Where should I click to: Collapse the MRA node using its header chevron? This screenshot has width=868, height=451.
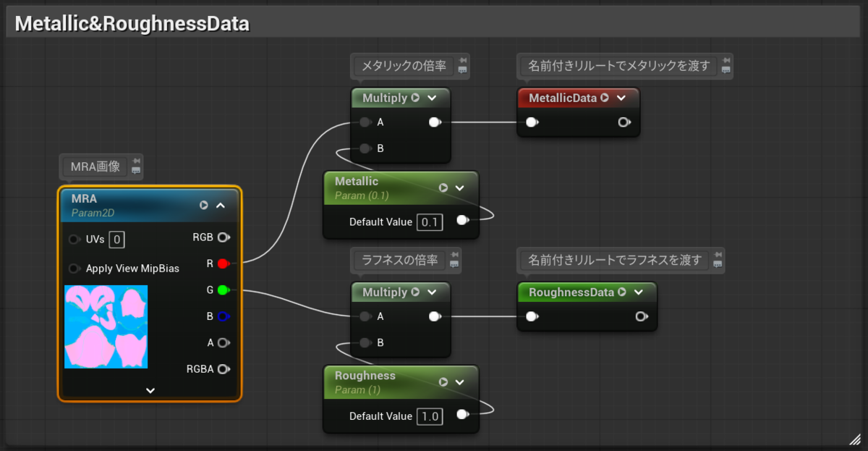pos(221,206)
